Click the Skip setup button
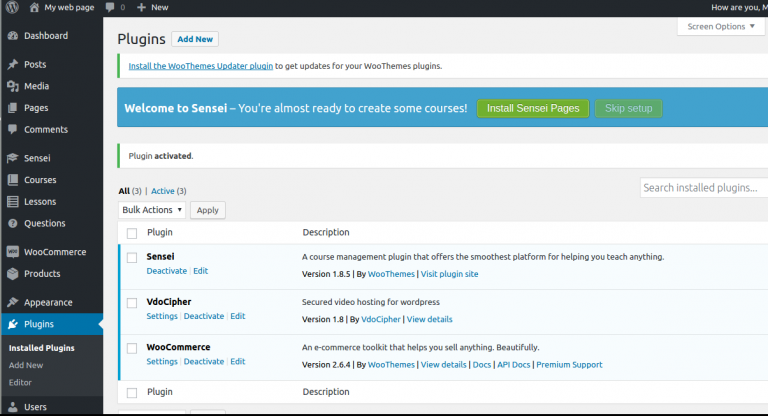 628,108
